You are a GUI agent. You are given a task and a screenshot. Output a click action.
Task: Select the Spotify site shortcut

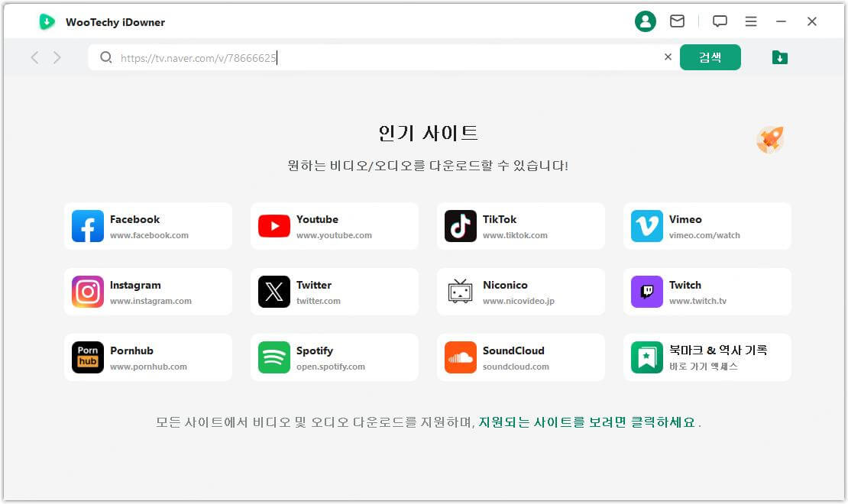click(x=334, y=357)
